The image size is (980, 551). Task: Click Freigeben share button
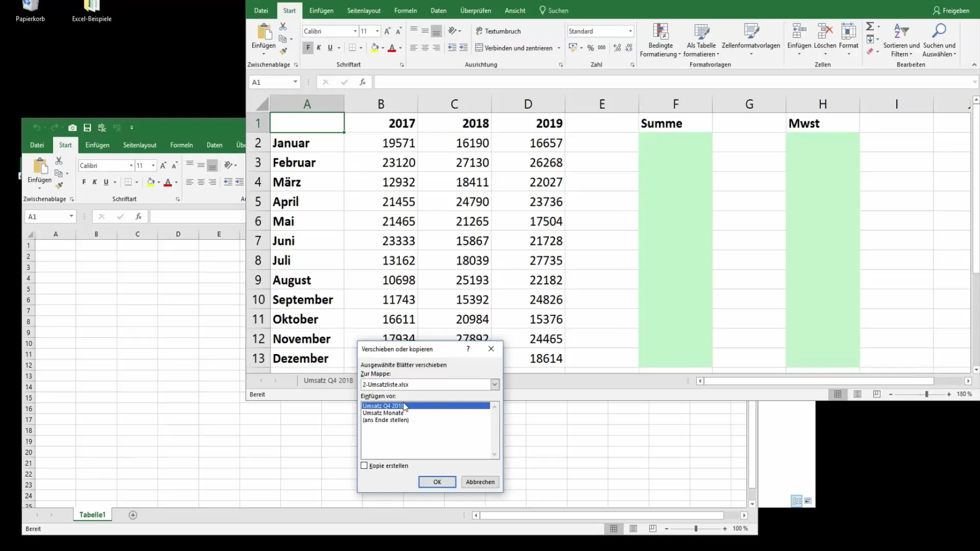[x=951, y=10]
